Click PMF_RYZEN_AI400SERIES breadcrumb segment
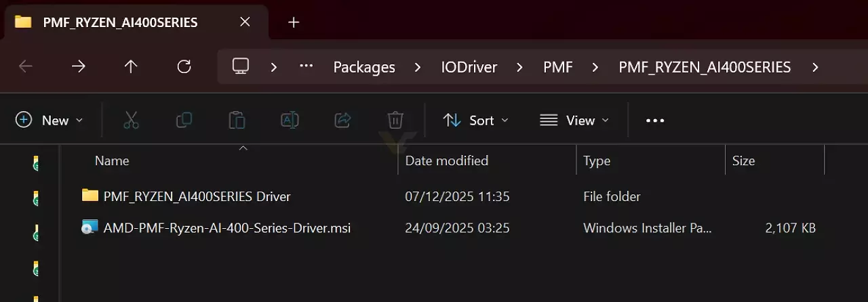868x302 pixels. [x=705, y=67]
